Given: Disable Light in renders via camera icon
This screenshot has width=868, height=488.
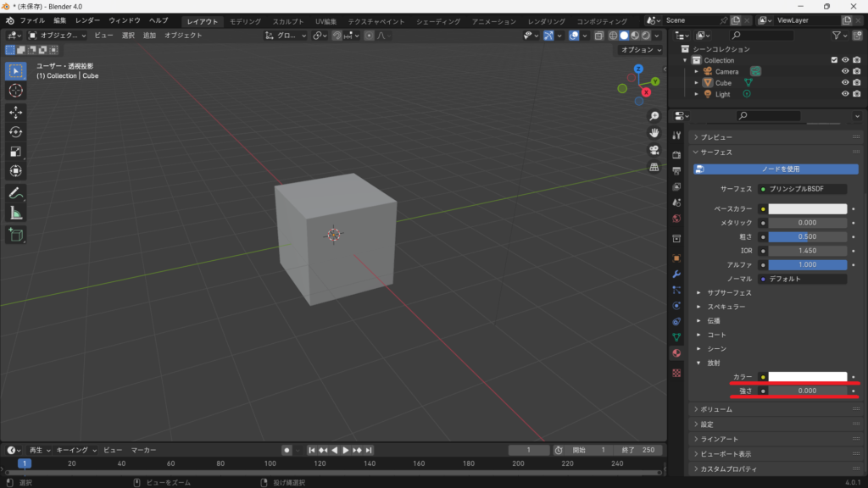Looking at the screenshot, I should pyautogui.click(x=856, y=94).
